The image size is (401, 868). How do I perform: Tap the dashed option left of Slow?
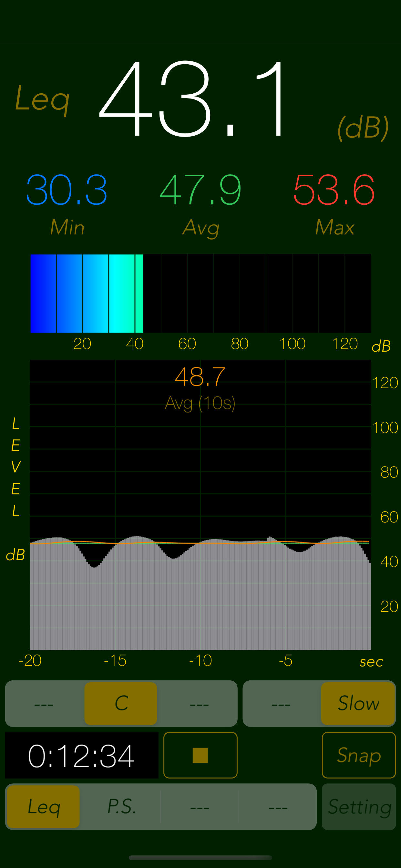(281, 703)
